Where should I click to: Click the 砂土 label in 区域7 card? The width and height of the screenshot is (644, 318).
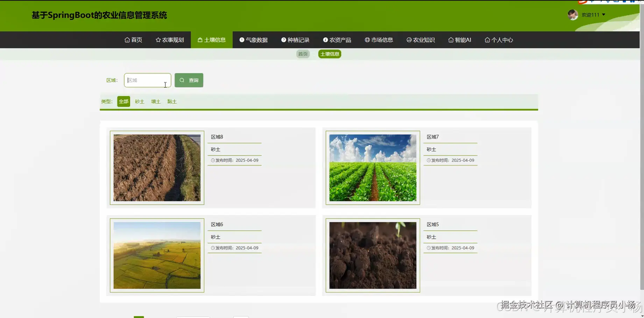pyautogui.click(x=431, y=149)
